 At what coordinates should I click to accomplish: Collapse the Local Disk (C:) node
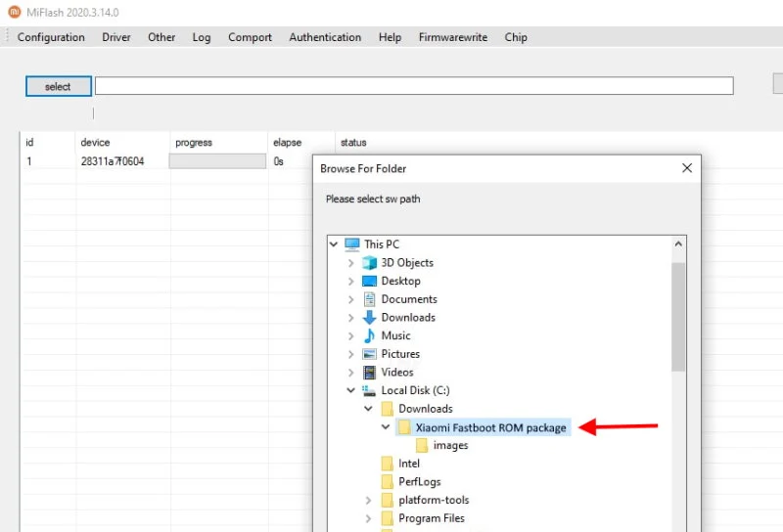point(351,390)
